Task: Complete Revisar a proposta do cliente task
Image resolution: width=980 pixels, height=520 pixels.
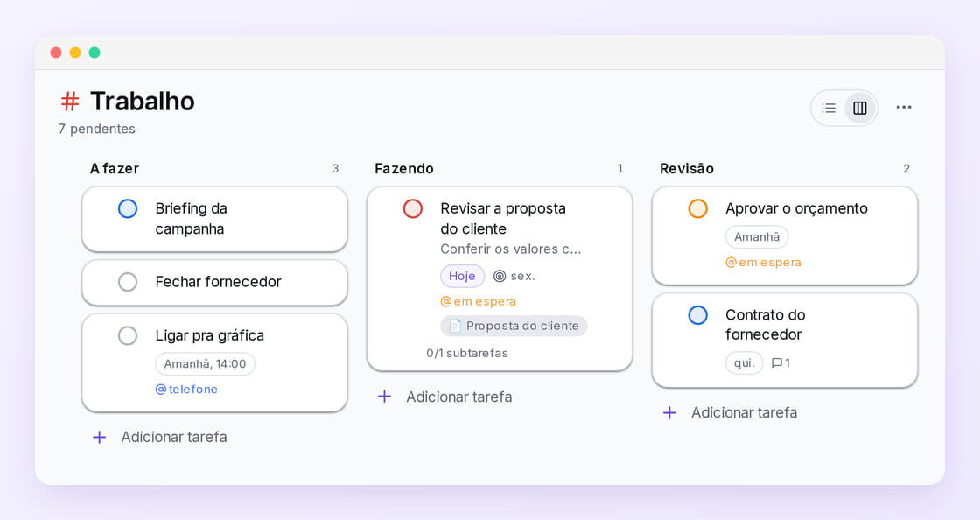Action: coord(412,208)
